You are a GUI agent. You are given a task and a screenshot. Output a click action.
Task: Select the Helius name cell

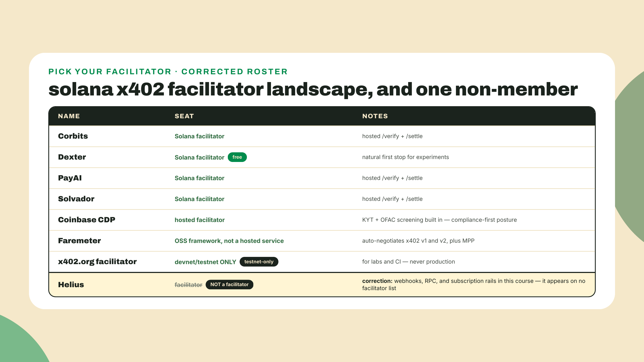point(71,285)
